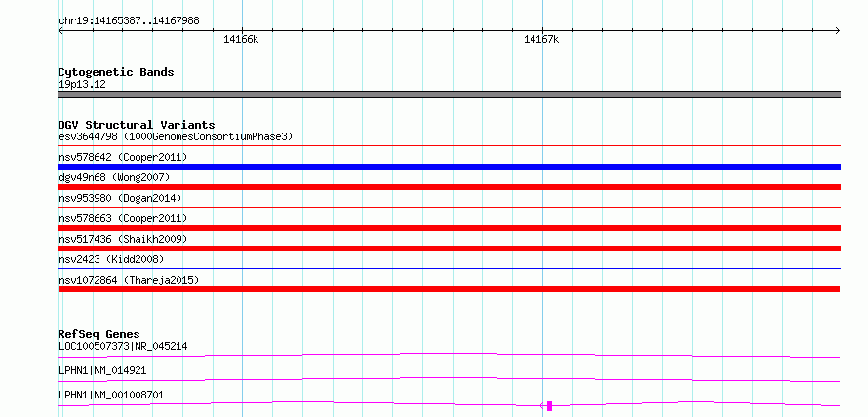Open the nsv578663 (Cooper2011) variant label
Screen dimensions: 868x417
123,218
